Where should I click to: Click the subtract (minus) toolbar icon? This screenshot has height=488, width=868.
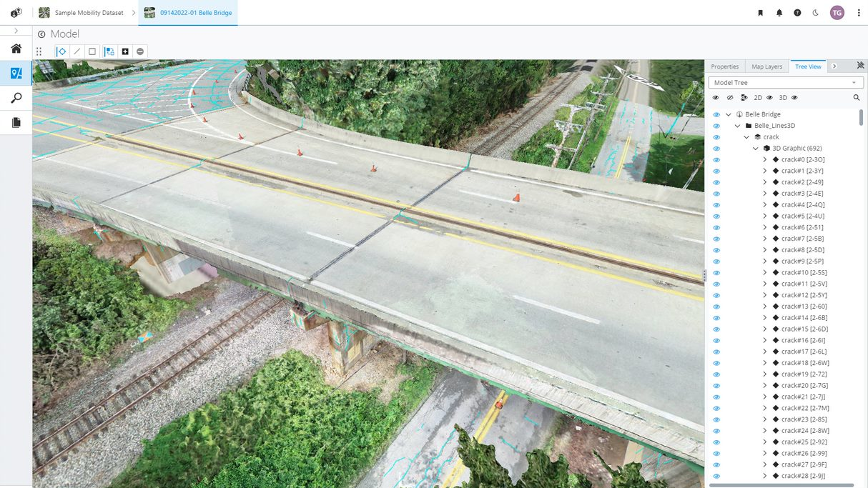(140, 51)
